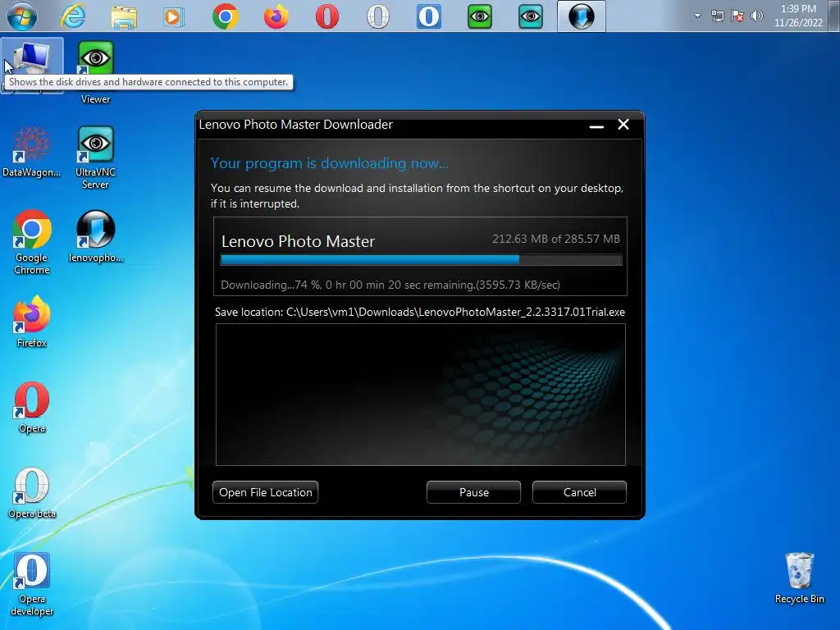Show hidden system tray icons arrow
Image resolution: width=840 pixels, height=630 pixels.
pyautogui.click(x=697, y=16)
